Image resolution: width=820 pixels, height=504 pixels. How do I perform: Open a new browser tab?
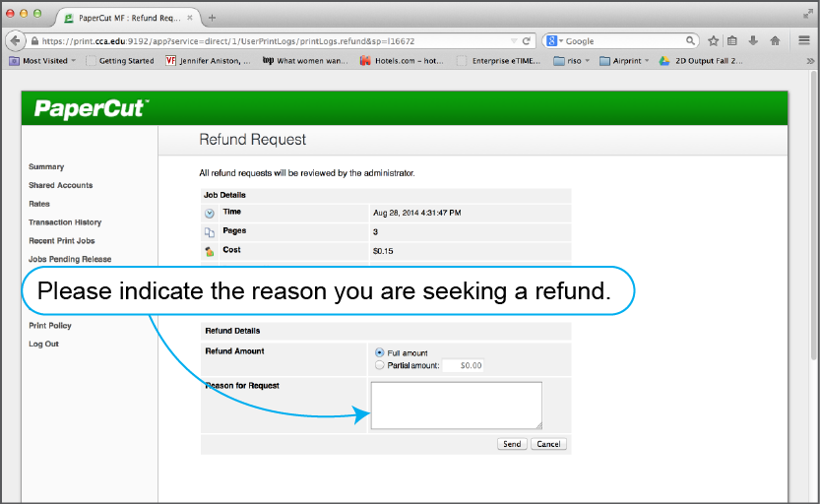[x=212, y=18]
